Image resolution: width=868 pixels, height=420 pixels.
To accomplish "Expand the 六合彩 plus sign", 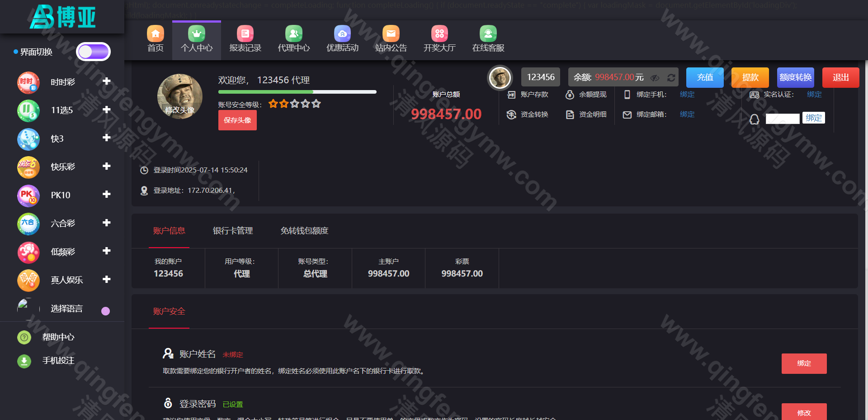I will click(107, 223).
